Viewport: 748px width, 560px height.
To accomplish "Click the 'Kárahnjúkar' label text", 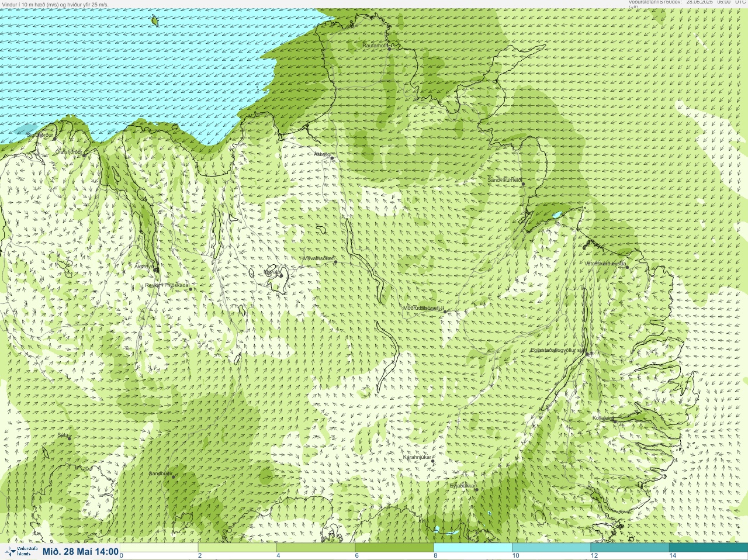I will click(417, 457).
